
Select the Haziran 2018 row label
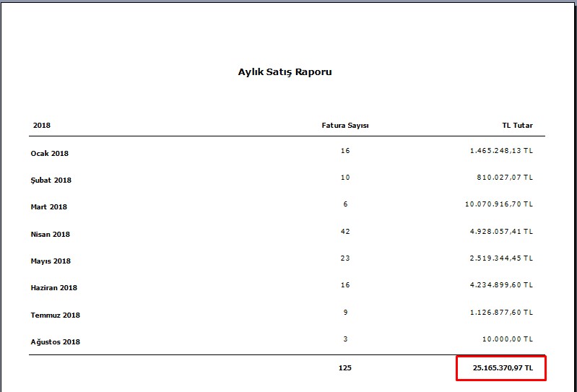53,288
